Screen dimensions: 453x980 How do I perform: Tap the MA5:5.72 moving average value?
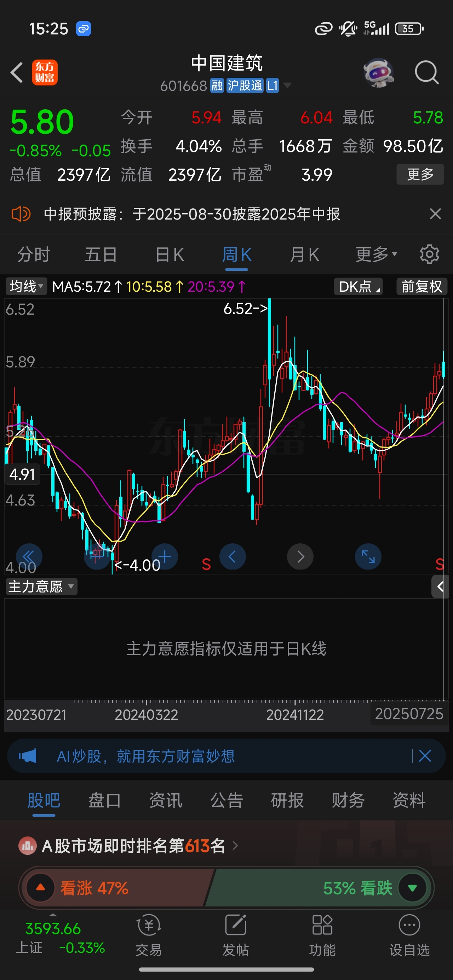[81, 286]
